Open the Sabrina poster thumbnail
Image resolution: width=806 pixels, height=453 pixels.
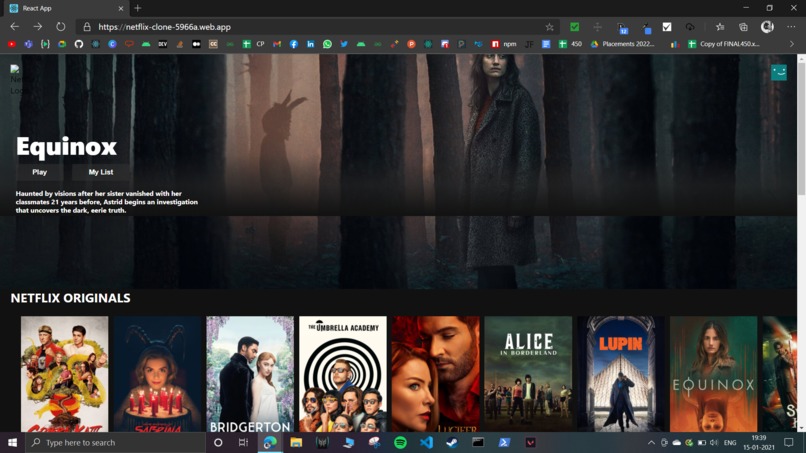pos(157,374)
